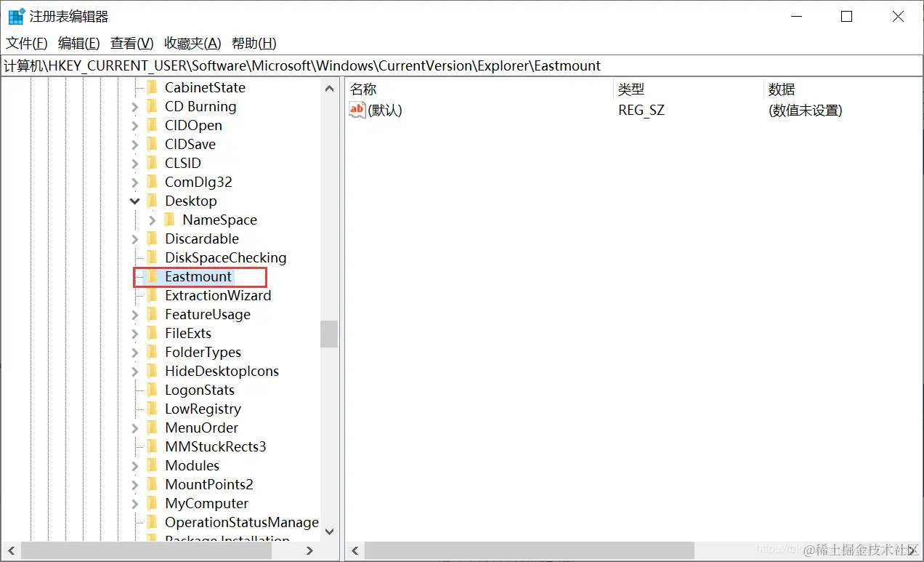Viewport: 924px width, 562px height.
Task: Select the CIDOpen folder icon
Action: pyautogui.click(x=152, y=125)
